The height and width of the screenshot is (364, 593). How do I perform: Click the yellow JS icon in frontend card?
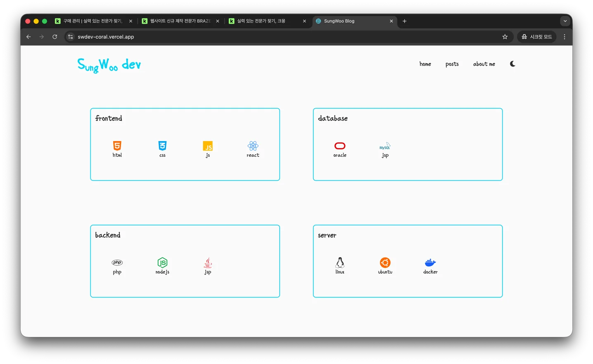pyautogui.click(x=208, y=146)
